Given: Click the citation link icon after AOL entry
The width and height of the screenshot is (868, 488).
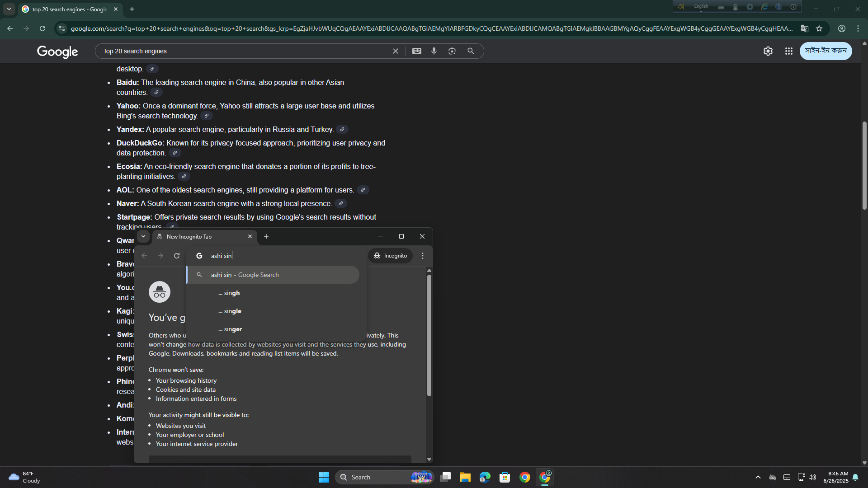Looking at the screenshot, I should tap(363, 190).
